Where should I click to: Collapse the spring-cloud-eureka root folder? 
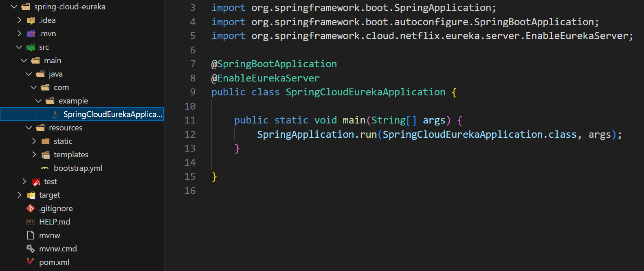click(x=14, y=7)
